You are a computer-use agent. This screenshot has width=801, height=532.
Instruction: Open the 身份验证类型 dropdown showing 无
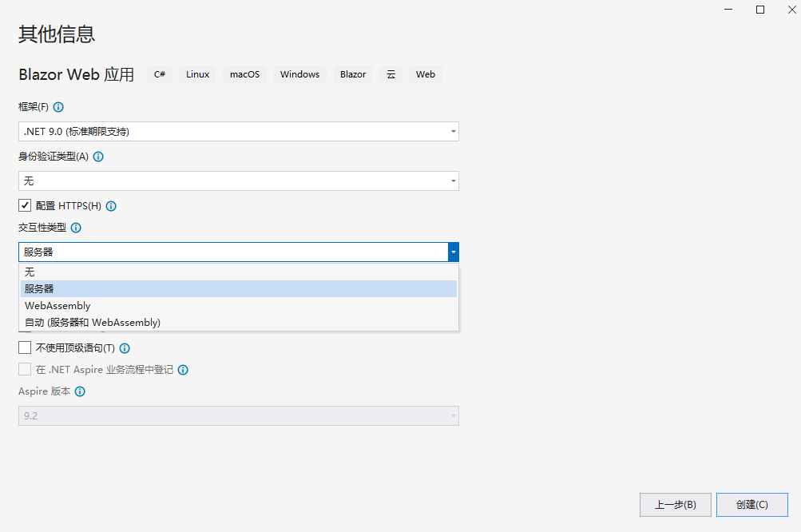239,181
